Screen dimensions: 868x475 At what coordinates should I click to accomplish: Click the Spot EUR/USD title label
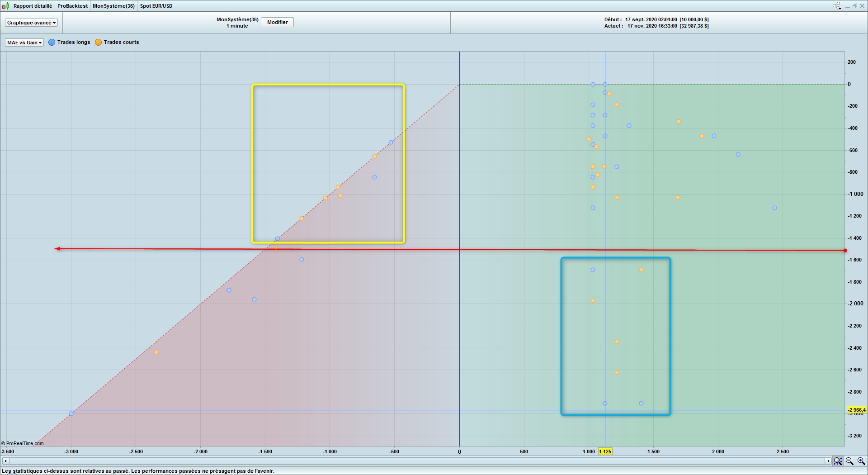tap(156, 6)
